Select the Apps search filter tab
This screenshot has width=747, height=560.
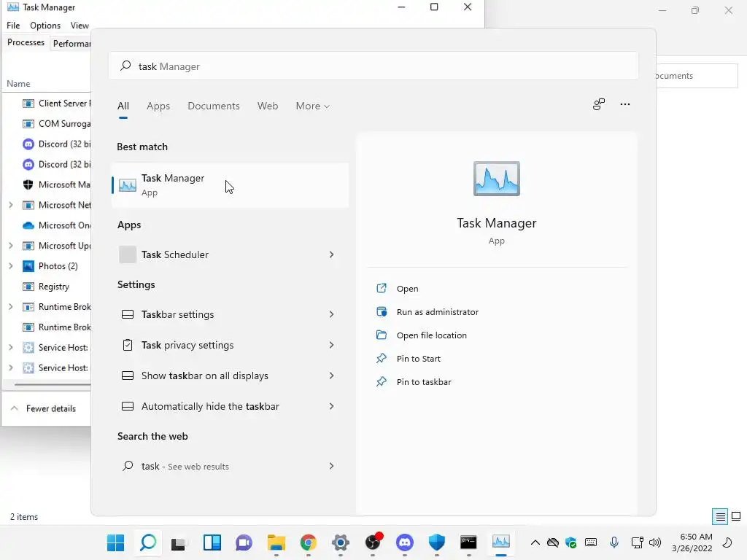tap(158, 106)
